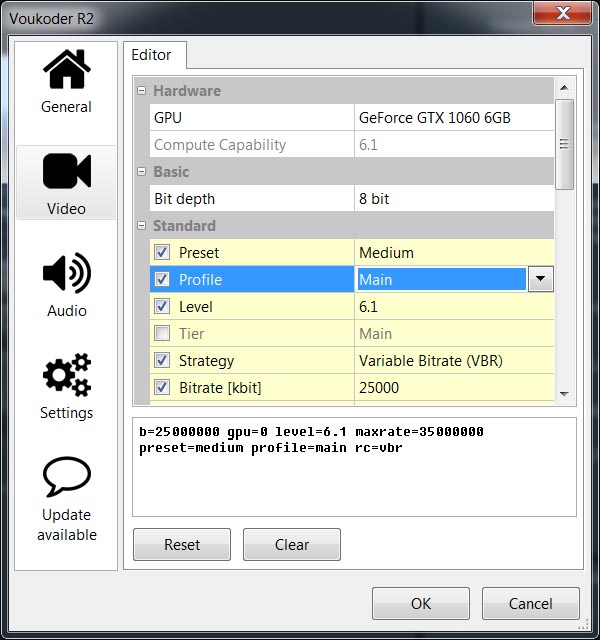Select the GPU property row label

168,118
